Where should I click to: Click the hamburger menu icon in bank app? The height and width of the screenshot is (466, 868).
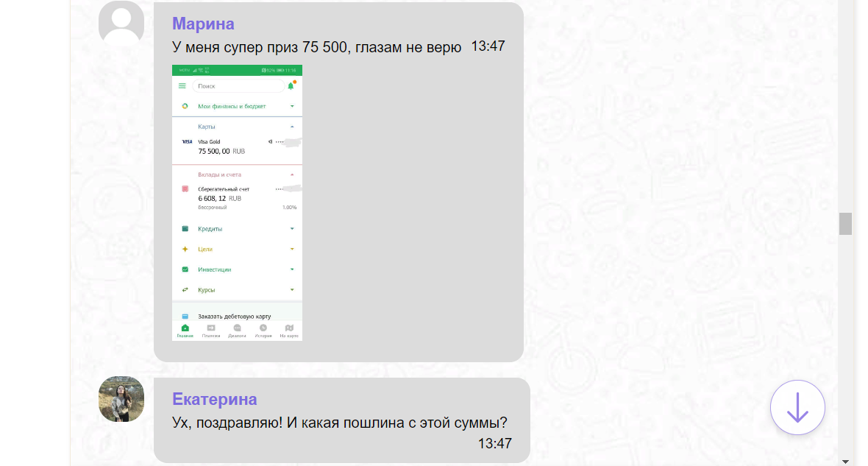coord(182,86)
